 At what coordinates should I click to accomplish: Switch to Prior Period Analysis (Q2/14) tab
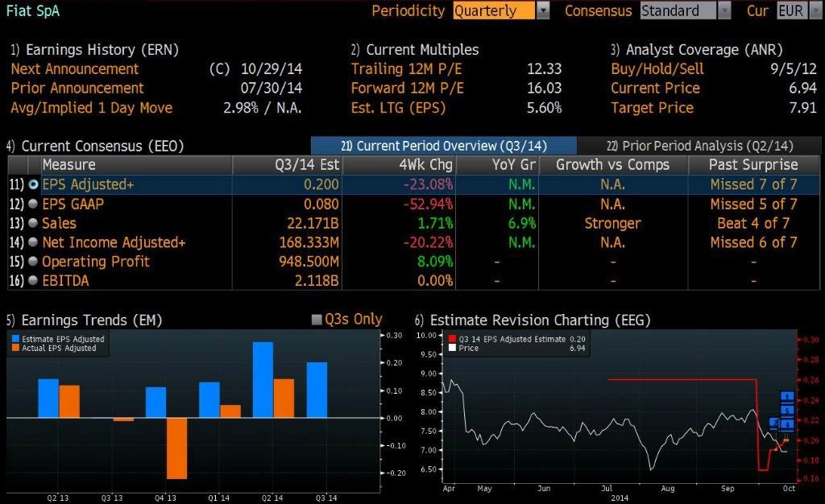click(699, 146)
